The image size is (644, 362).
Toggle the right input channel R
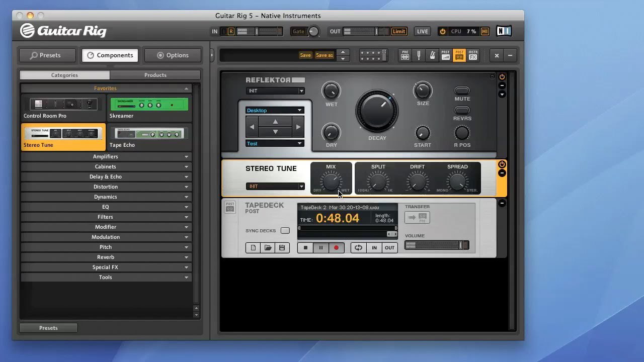tap(231, 31)
